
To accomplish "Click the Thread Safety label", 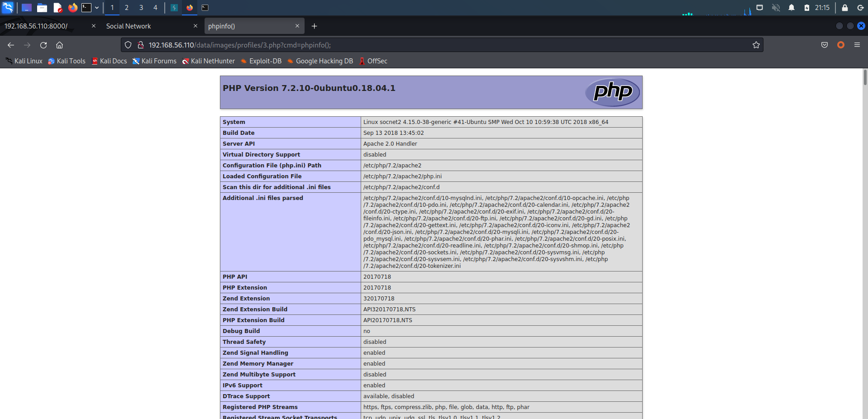I will coord(244,342).
